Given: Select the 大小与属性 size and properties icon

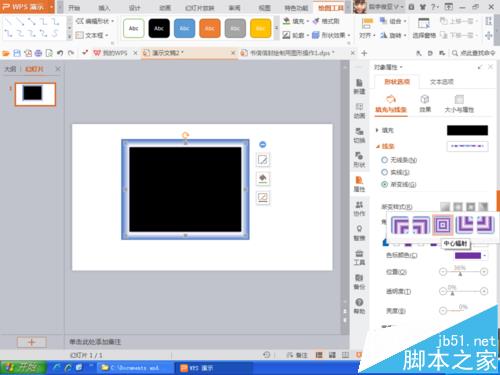Looking at the screenshot, I should 459,104.
